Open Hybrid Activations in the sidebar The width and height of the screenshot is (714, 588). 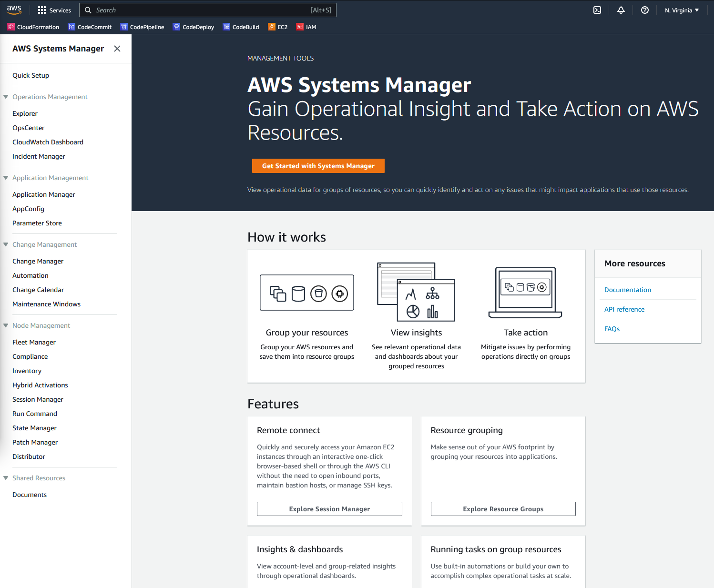coord(40,385)
